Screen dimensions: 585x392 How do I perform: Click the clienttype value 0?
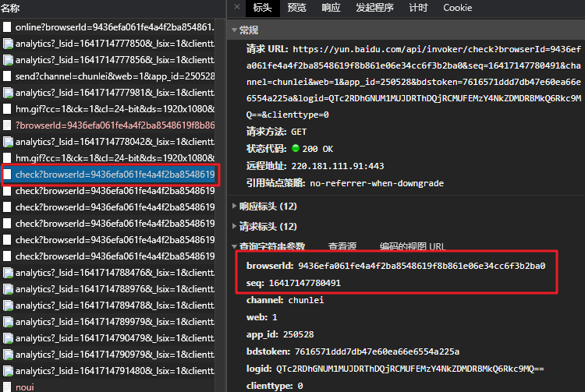tap(300, 386)
